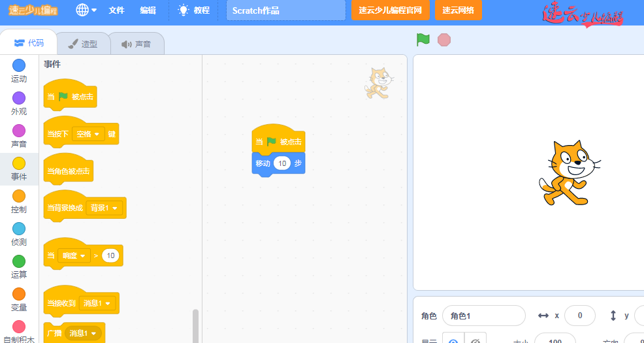
Task: Switch to the 声音 tab
Action: click(x=137, y=44)
